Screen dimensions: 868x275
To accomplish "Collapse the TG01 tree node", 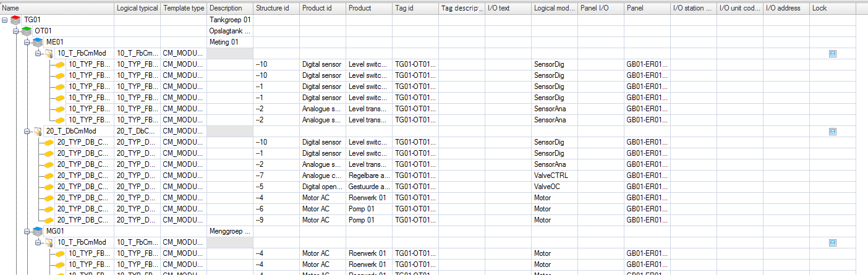I will pyautogui.click(x=6, y=20).
